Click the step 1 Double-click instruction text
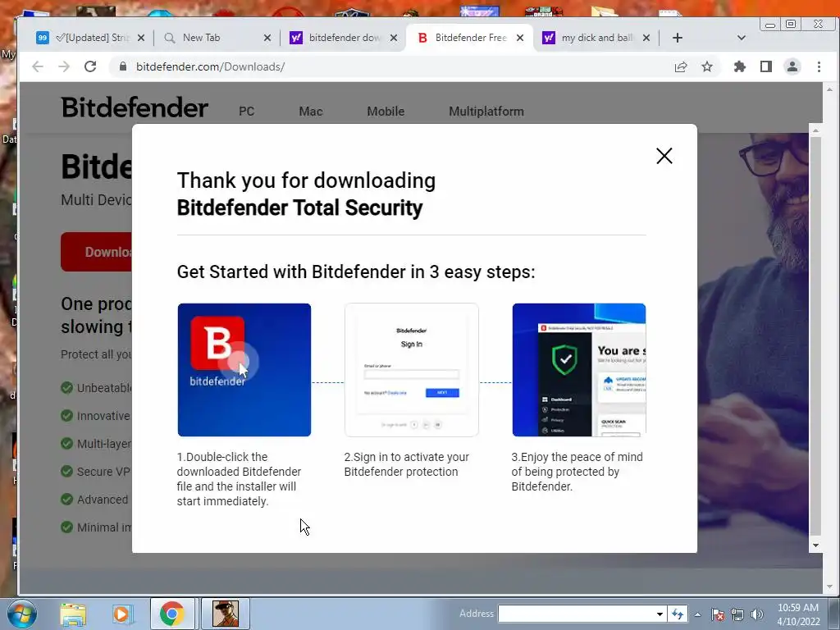The width and height of the screenshot is (840, 630). [239, 479]
